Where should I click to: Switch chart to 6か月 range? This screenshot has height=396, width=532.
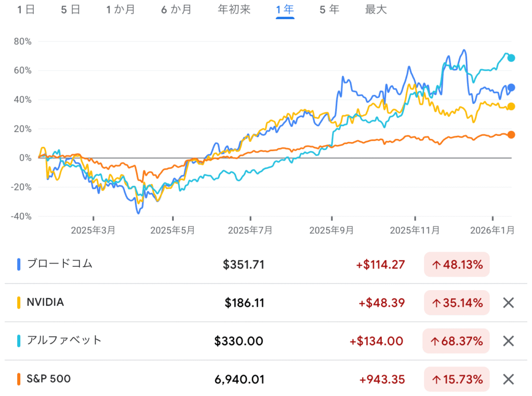pos(176,10)
